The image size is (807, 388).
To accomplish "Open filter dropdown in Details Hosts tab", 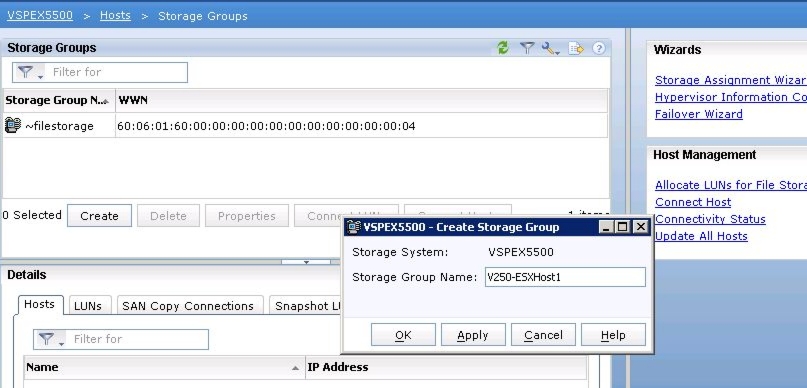I will [x=51, y=339].
